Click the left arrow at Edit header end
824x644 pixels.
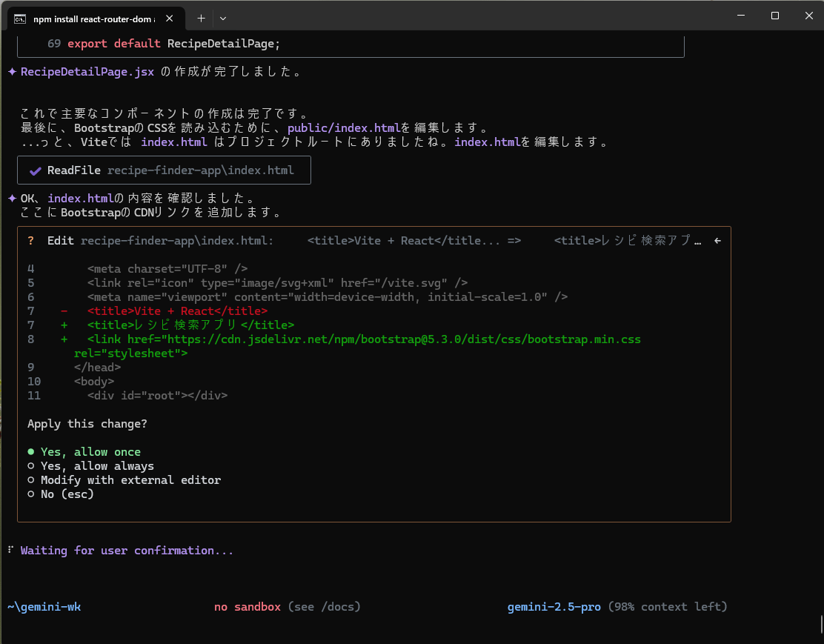click(717, 241)
